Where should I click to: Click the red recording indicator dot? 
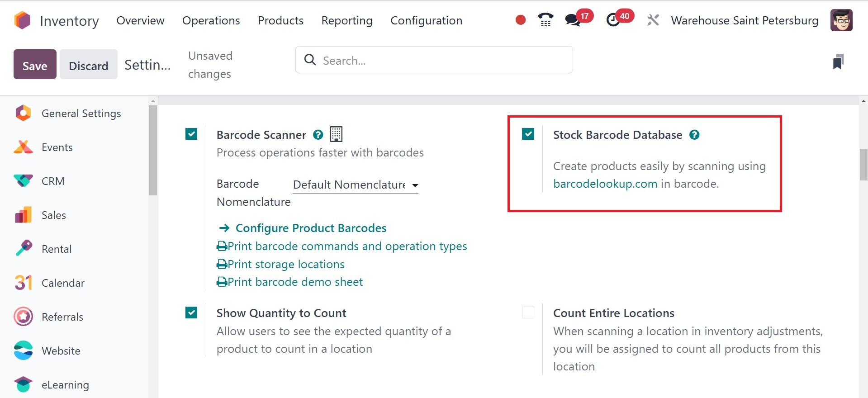click(521, 20)
